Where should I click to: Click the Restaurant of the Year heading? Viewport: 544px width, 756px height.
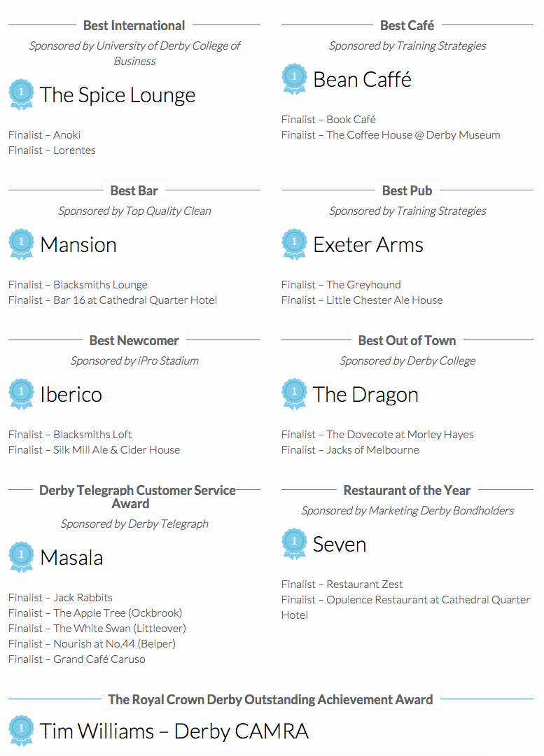click(x=407, y=490)
